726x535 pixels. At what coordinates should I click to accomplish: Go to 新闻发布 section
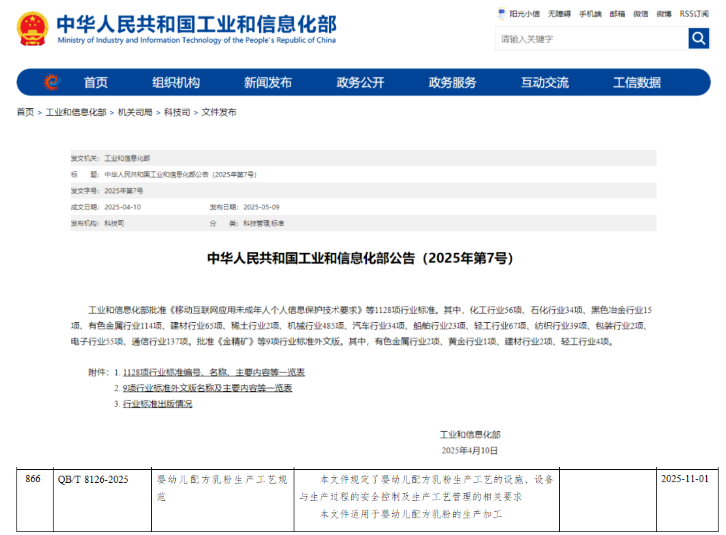click(x=268, y=82)
